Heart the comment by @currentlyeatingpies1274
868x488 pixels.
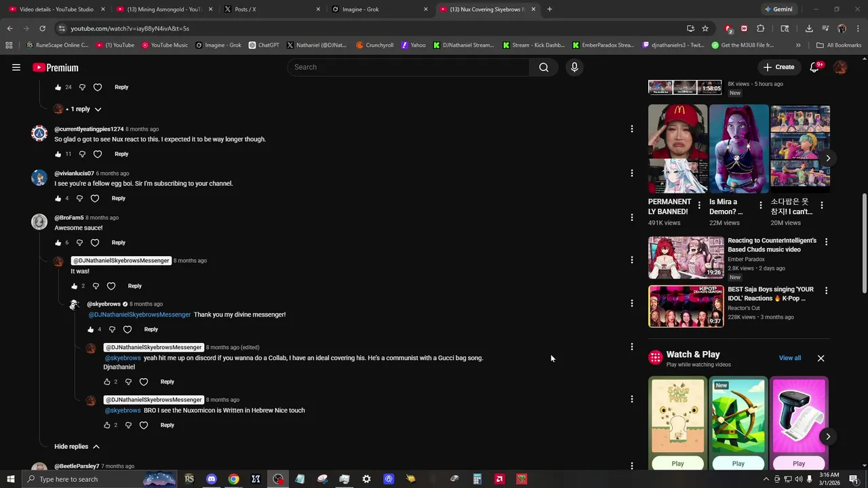click(98, 154)
